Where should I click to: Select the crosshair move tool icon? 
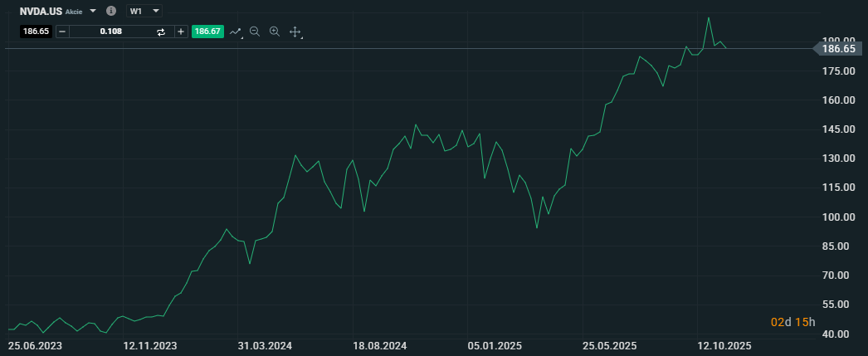[x=295, y=32]
